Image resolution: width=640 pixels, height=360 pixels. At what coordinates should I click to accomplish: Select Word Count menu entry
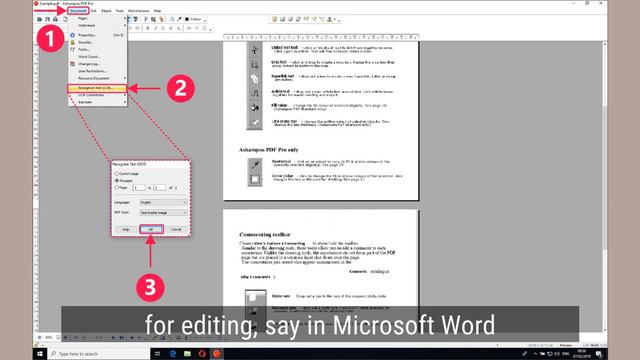pos(97,57)
